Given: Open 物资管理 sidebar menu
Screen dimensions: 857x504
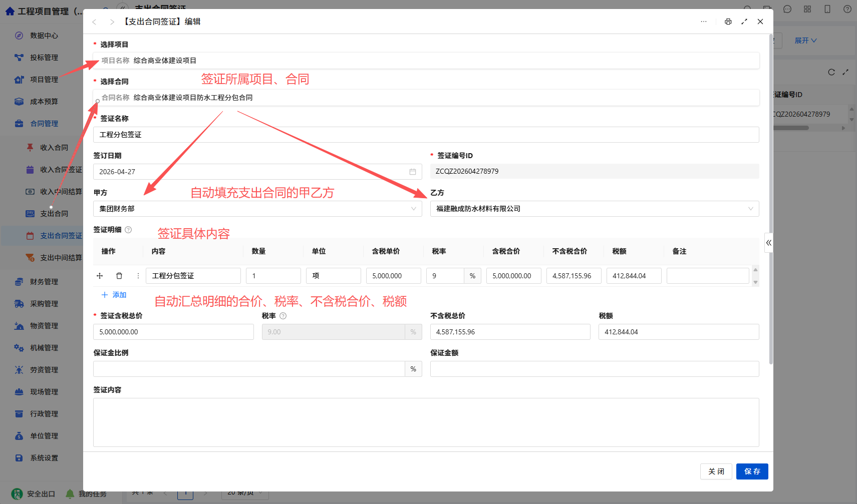Looking at the screenshot, I should [x=44, y=326].
